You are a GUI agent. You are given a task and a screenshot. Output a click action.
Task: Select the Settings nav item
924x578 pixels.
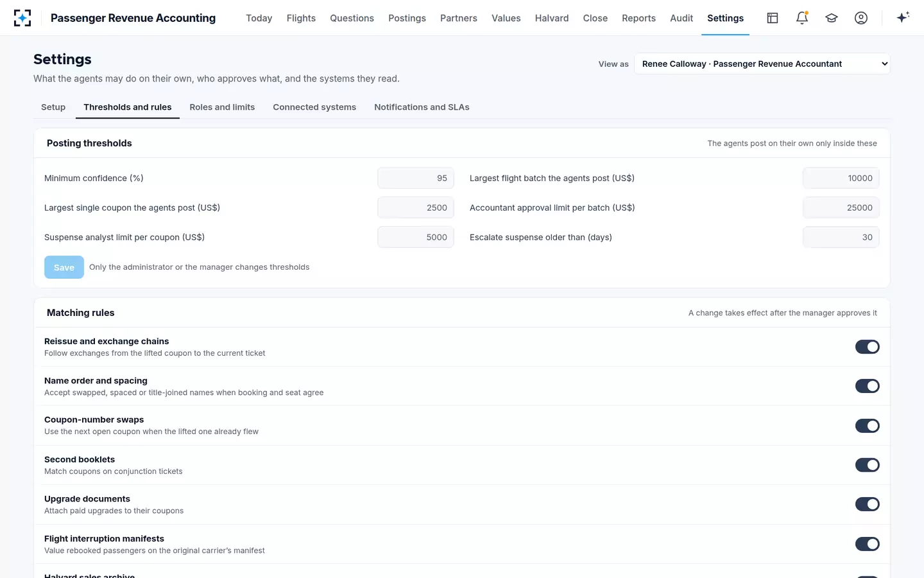[x=725, y=18]
